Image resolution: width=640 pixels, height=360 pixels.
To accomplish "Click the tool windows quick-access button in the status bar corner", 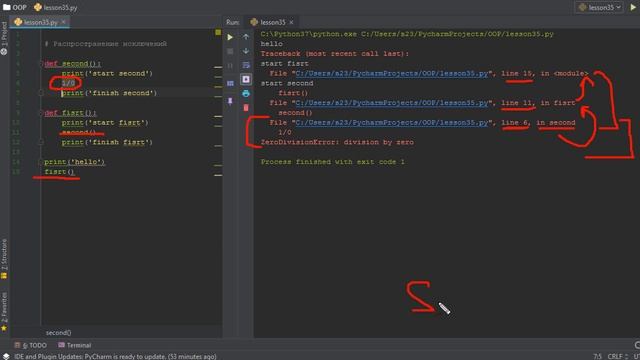I will click(x=5, y=356).
